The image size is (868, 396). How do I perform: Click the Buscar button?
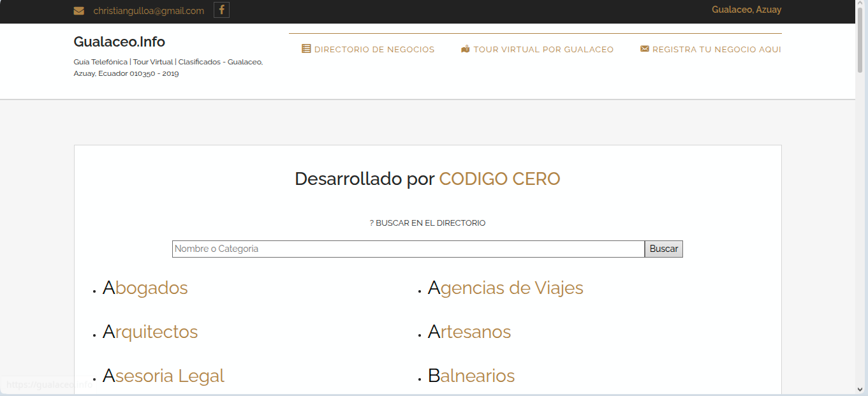(664, 249)
